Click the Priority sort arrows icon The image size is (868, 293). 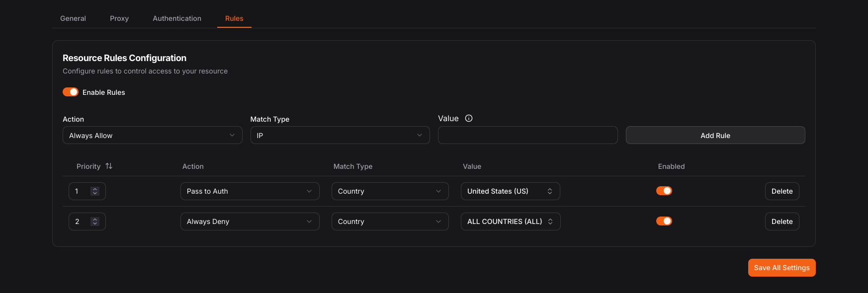(x=109, y=166)
